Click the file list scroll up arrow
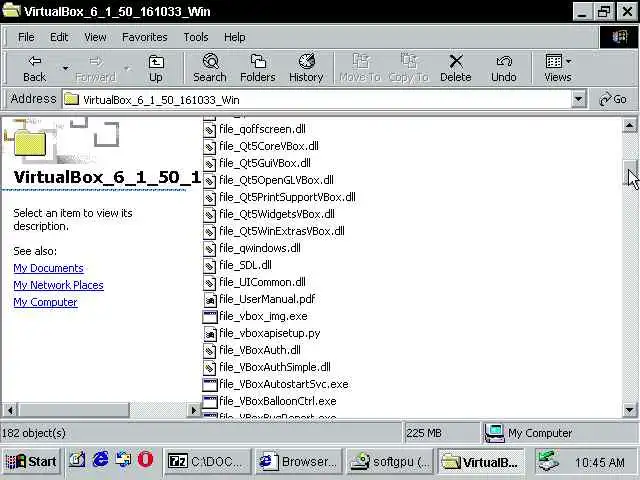The image size is (640, 480). point(629,125)
